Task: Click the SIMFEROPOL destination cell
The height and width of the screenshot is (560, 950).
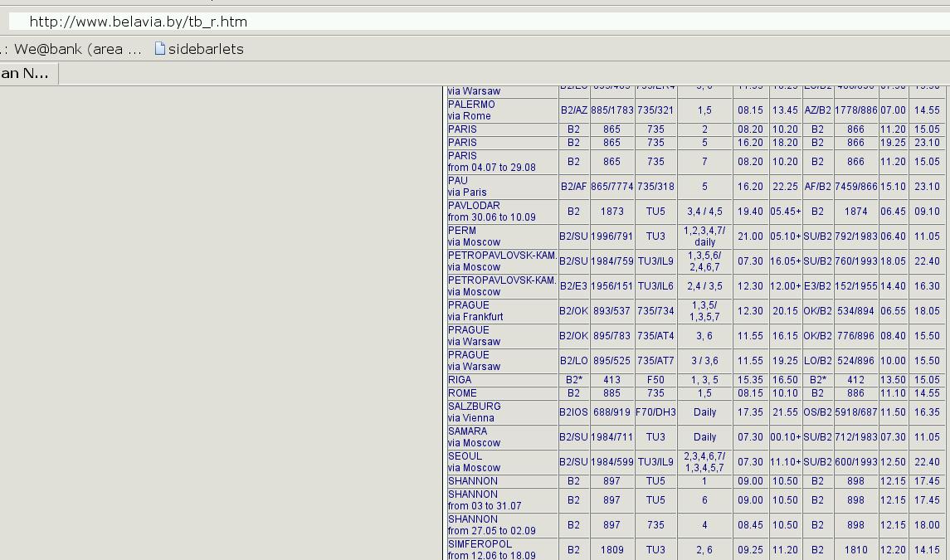Action: (x=501, y=550)
